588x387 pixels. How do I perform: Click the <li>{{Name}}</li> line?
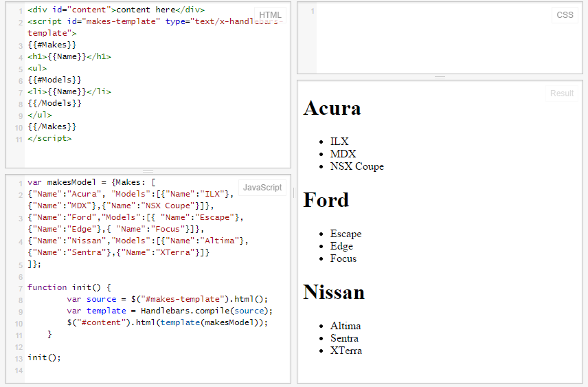click(69, 91)
